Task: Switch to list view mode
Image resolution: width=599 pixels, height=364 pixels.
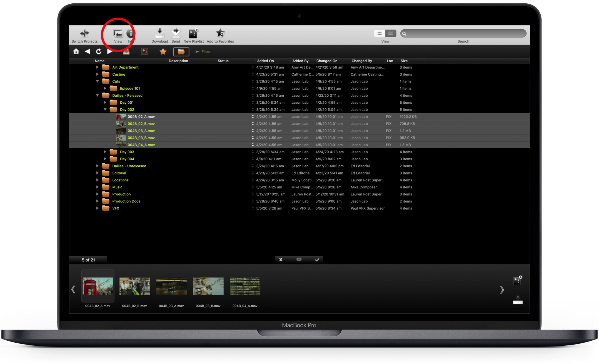Action: coord(390,33)
